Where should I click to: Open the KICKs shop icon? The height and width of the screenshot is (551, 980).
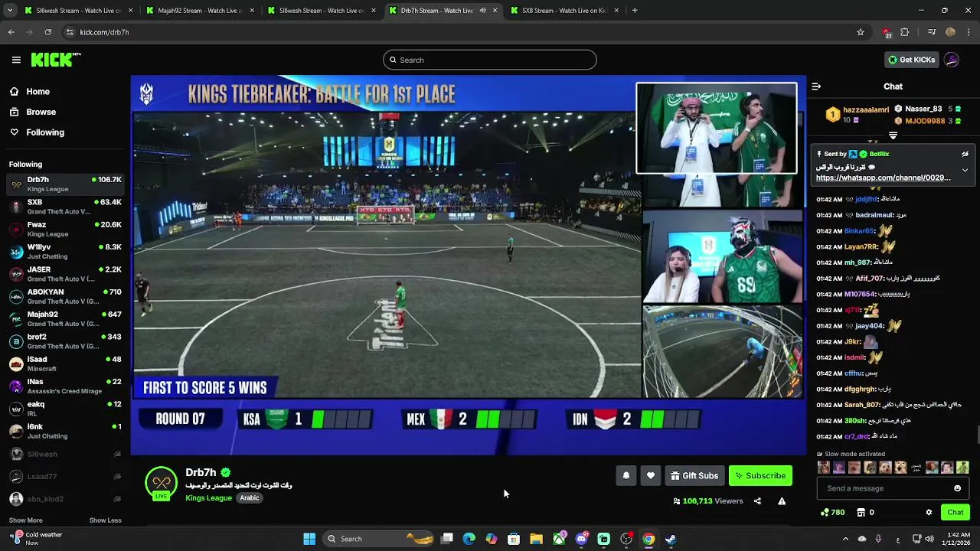861,512
